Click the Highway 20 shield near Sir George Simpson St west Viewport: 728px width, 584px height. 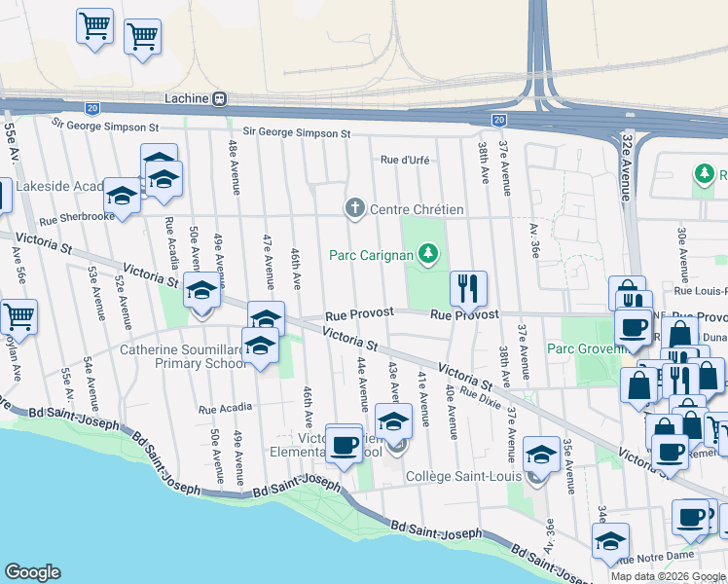coord(91,109)
